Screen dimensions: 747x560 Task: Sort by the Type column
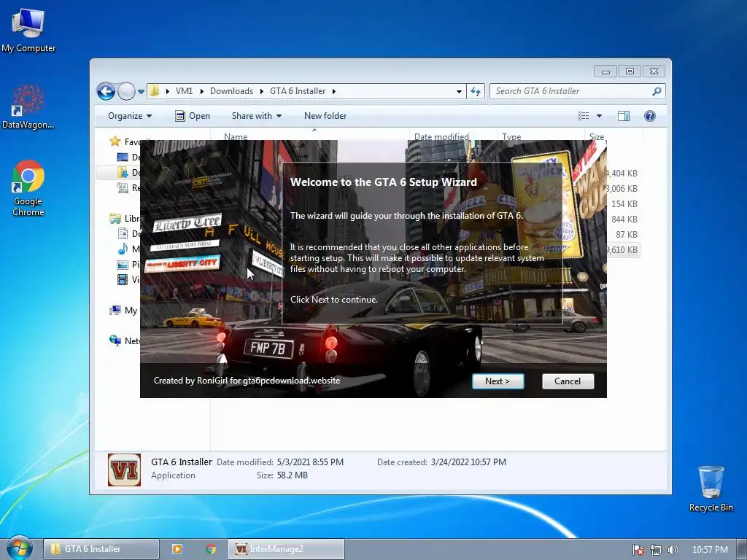(511, 136)
